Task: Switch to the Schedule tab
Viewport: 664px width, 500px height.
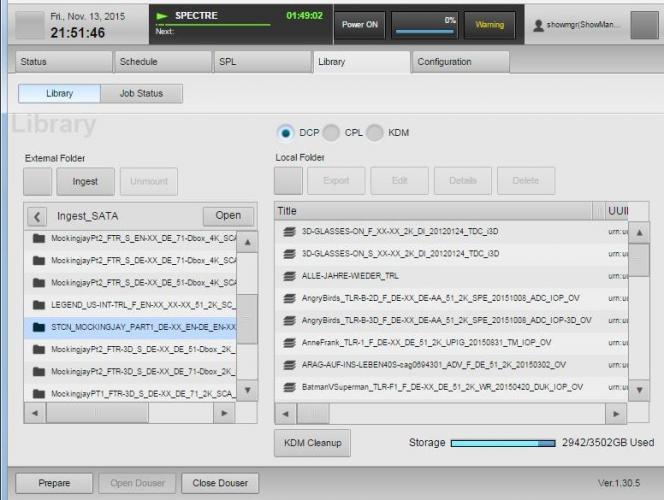Action: tap(160, 62)
